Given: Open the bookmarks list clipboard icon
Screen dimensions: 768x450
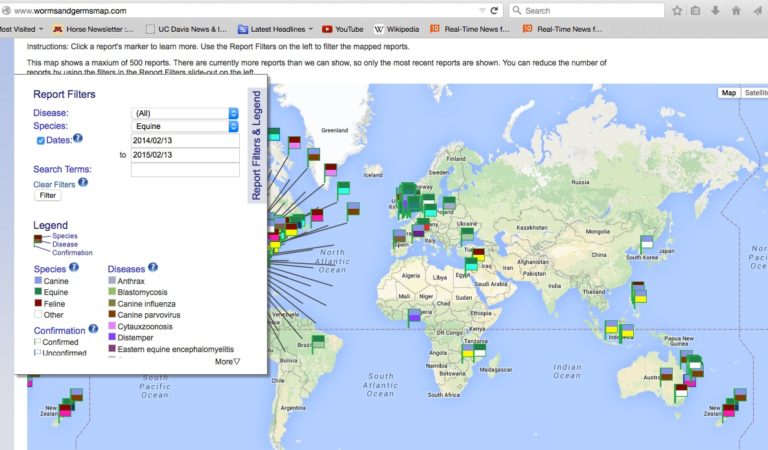Looking at the screenshot, I should pyautogui.click(x=696, y=10).
